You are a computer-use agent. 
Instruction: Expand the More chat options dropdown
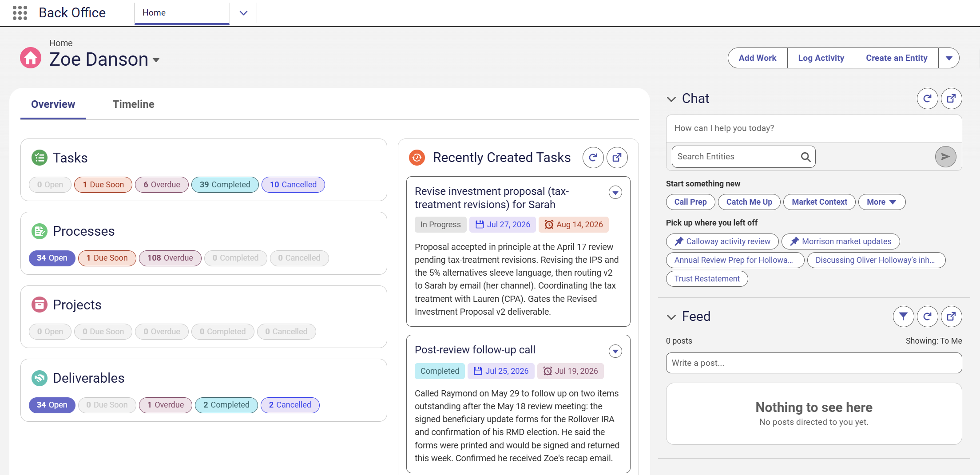pos(882,202)
